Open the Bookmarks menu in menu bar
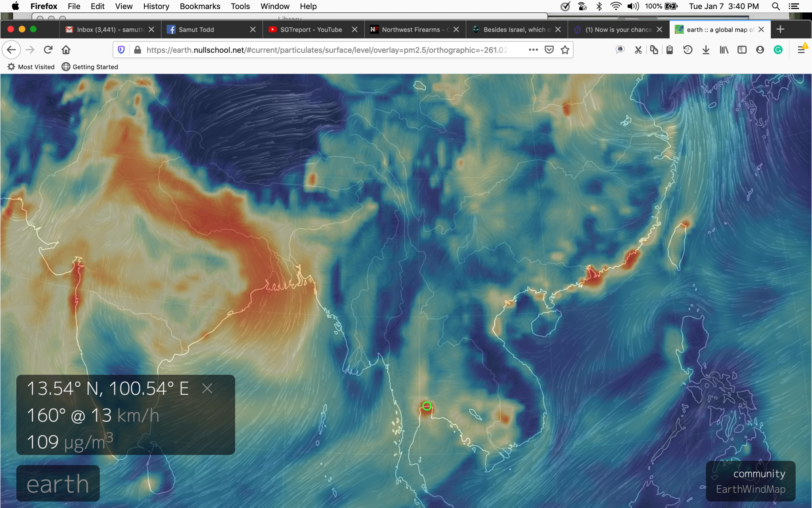 pos(200,6)
